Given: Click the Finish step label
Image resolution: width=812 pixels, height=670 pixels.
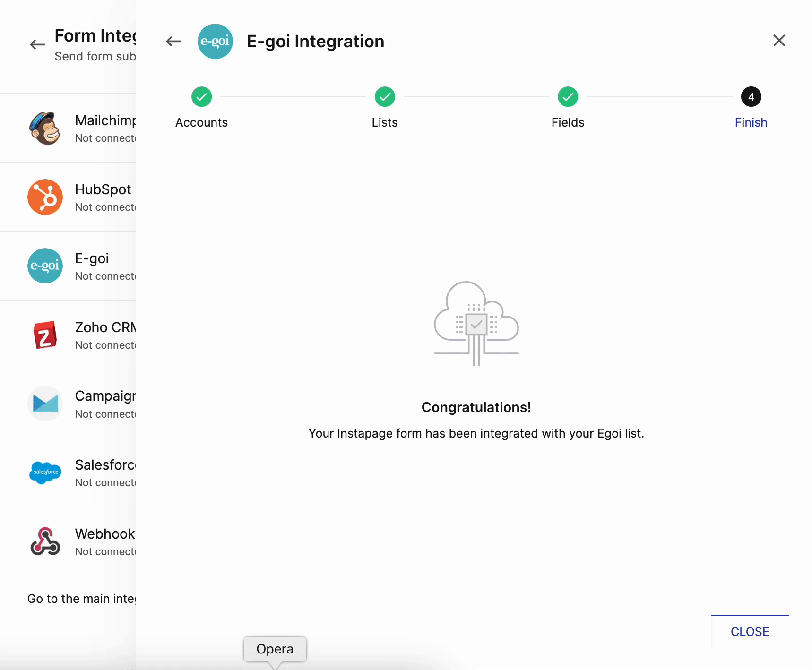Looking at the screenshot, I should [x=751, y=122].
